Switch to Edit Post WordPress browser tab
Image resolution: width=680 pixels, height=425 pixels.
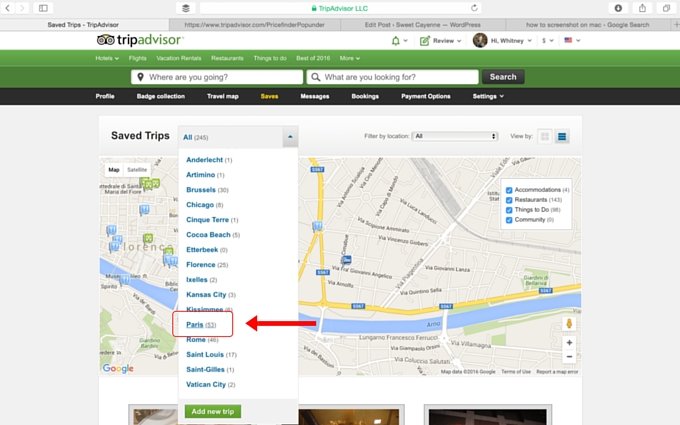[423, 25]
